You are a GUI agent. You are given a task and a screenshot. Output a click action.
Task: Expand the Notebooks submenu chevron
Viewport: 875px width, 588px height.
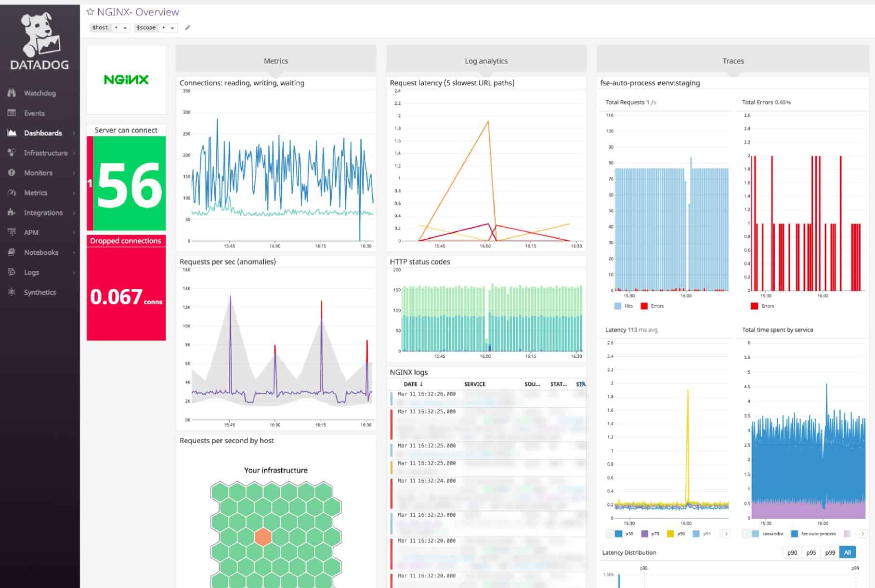pos(74,252)
